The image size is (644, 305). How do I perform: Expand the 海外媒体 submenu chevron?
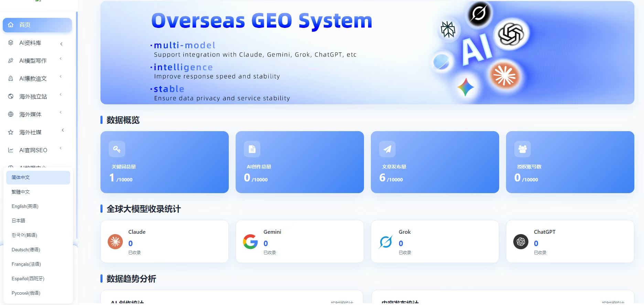coord(61,112)
